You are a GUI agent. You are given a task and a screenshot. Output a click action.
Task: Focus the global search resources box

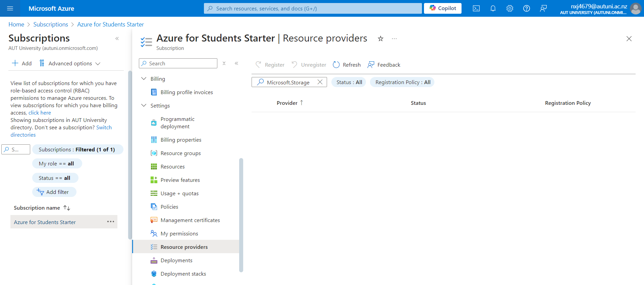pyautogui.click(x=313, y=8)
